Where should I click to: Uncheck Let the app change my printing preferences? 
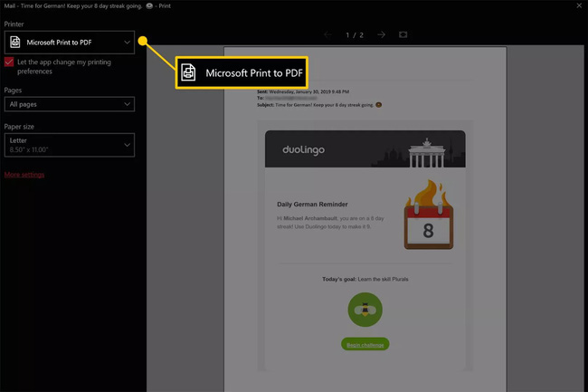coord(9,62)
